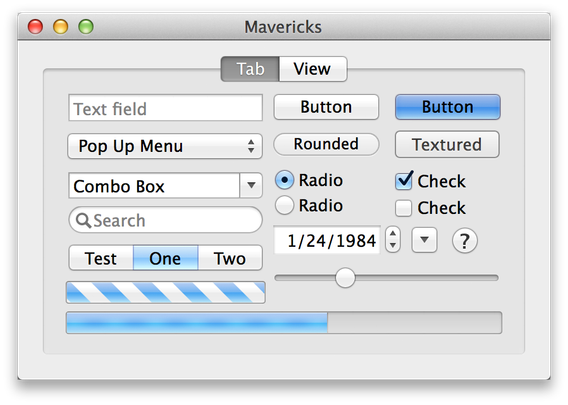This screenshot has width=568, height=405.
Task: Enable the unchecked Check checkbox
Action: [x=403, y=208]
